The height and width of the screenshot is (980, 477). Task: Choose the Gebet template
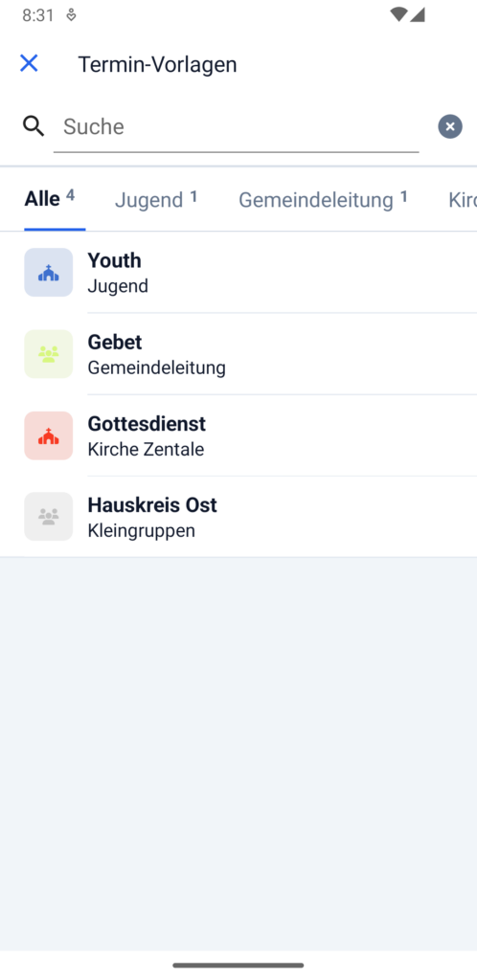click(238, 354)
